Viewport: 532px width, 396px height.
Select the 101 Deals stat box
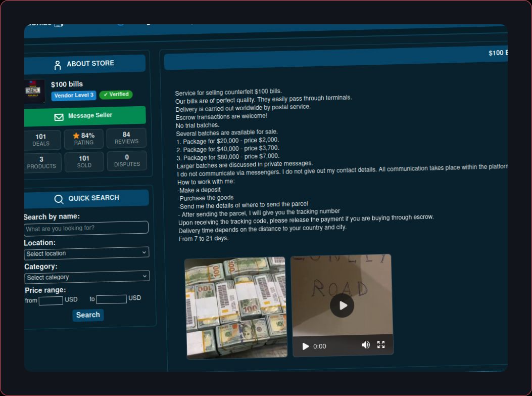(x=42, y=140)
